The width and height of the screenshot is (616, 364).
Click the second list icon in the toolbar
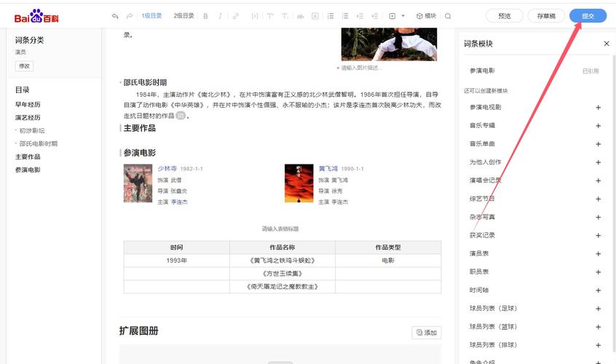tap(345, 16)
